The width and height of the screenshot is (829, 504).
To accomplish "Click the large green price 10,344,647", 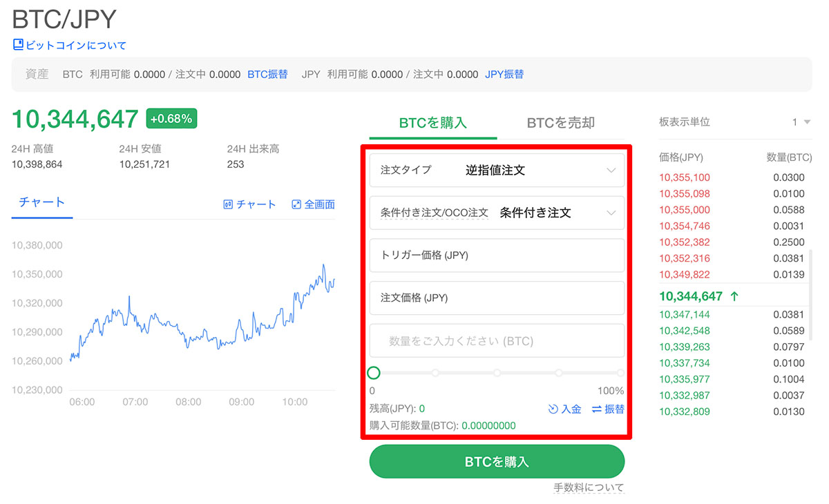I will point(75,119).
